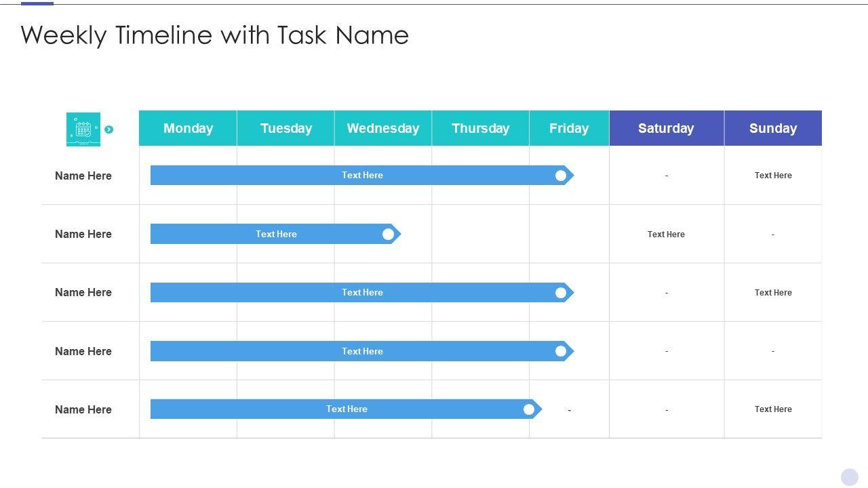This screenshot has width=868, height=488.
Task: Click the teal calendar icon left of Monday
Action: tap(83, 129)
